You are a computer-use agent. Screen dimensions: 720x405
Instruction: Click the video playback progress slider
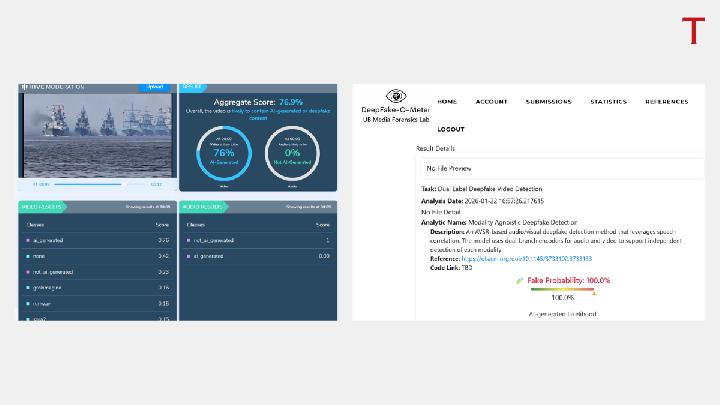point(90,184)
